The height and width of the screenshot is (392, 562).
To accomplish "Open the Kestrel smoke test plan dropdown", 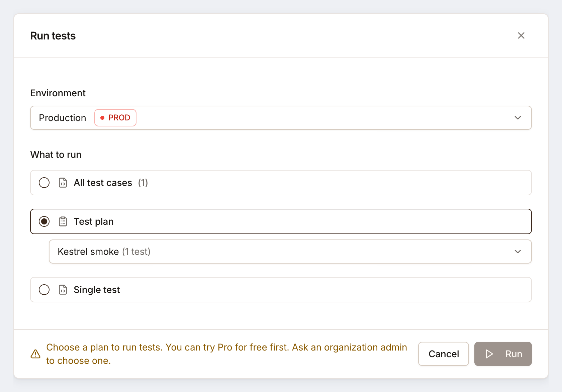I will click(290, 252).
